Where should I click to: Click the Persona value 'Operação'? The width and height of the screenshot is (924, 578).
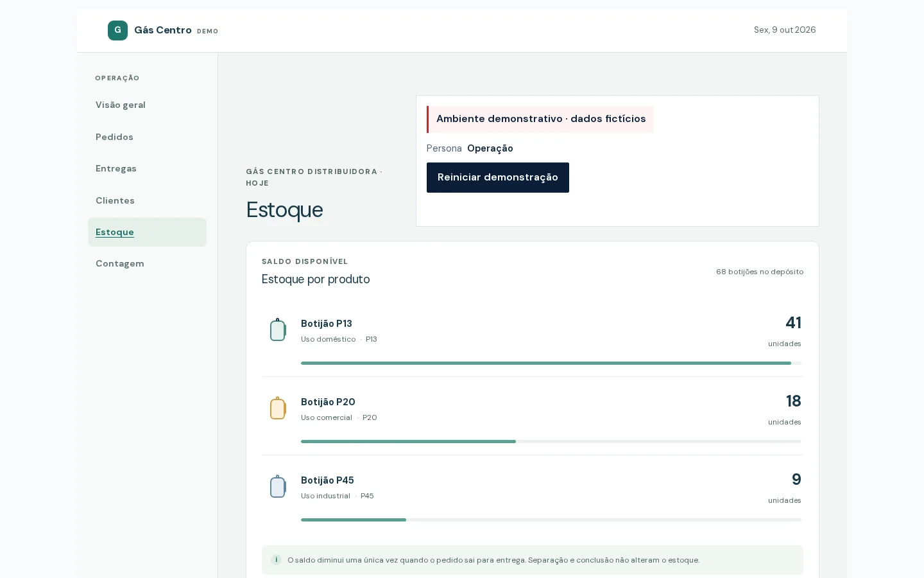(x=490, y=148)
